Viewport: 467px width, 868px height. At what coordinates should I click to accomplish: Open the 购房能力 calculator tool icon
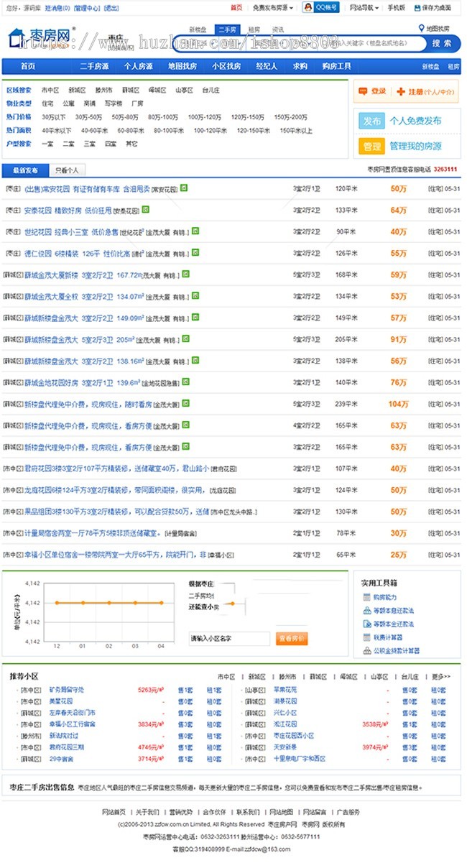point(366,597)
